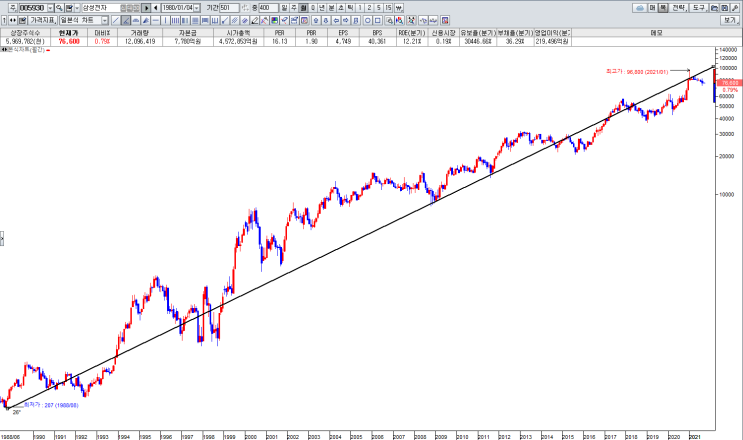Select the 15 minute interval button
This screenshot has width=743, height=440.
click(388, 8)
